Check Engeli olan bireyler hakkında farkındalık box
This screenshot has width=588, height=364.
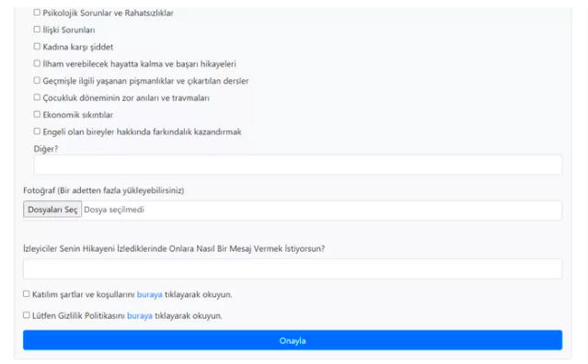37,131
